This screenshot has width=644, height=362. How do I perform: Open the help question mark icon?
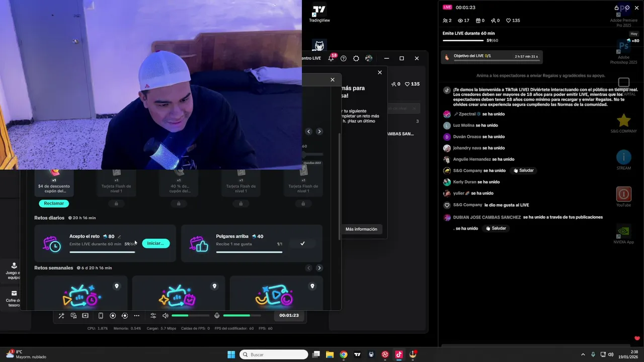(x=344, y=58)
